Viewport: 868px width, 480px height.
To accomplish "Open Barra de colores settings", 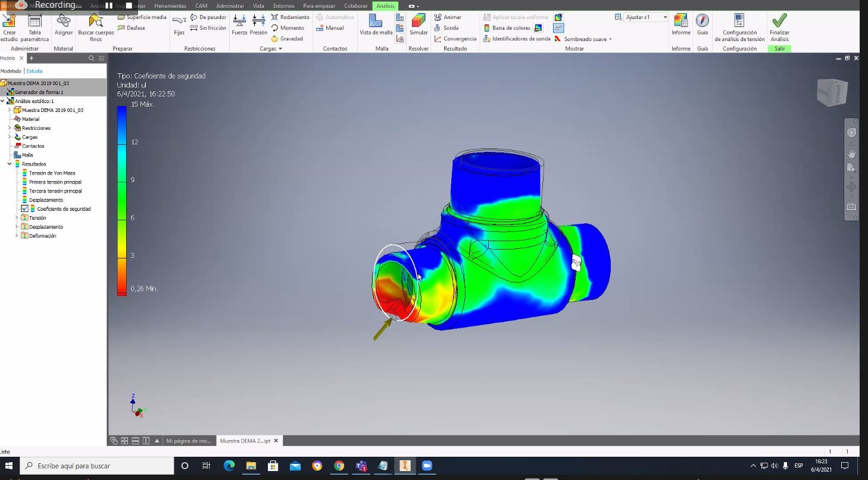I will pyautogui.click(x=507, y=28).
